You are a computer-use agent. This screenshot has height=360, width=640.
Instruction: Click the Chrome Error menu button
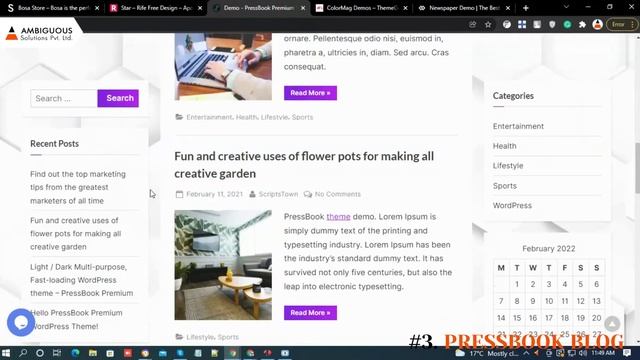622,24
